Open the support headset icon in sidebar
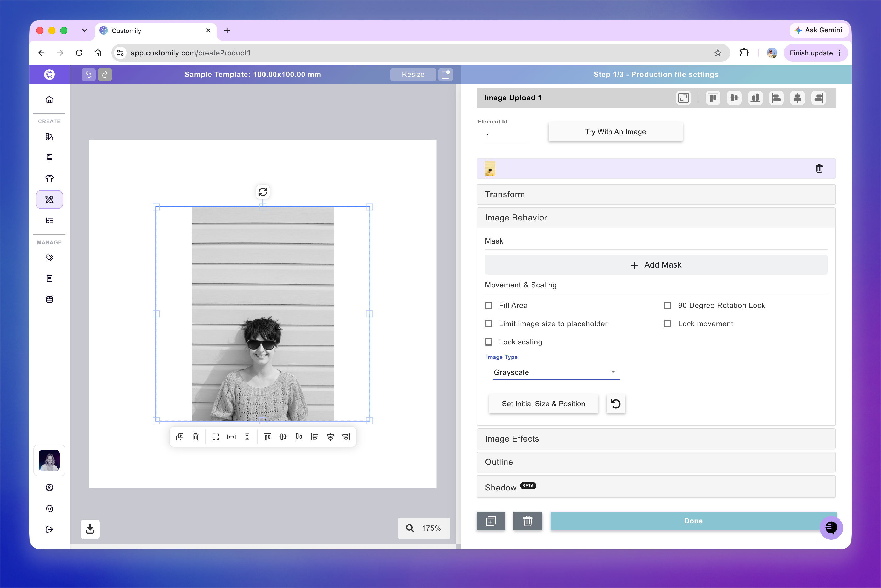 click(x=49, y=508)
